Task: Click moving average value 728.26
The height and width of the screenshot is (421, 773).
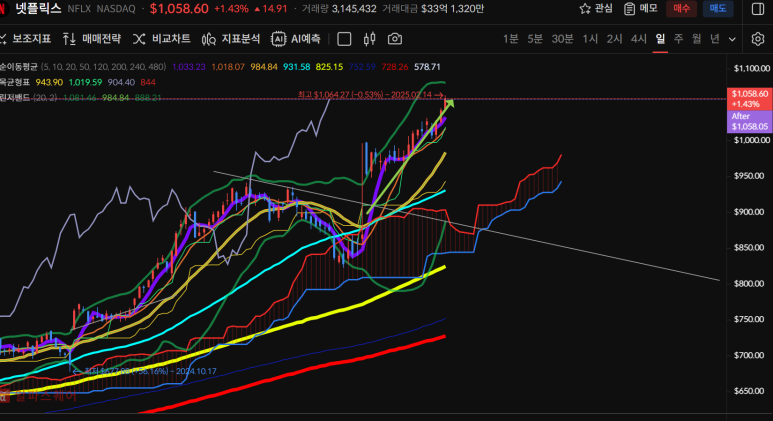Action: 394,67
